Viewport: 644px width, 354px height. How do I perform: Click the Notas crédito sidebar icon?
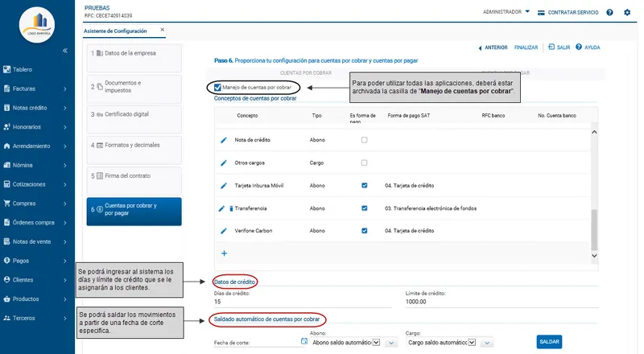coord(6,108)
